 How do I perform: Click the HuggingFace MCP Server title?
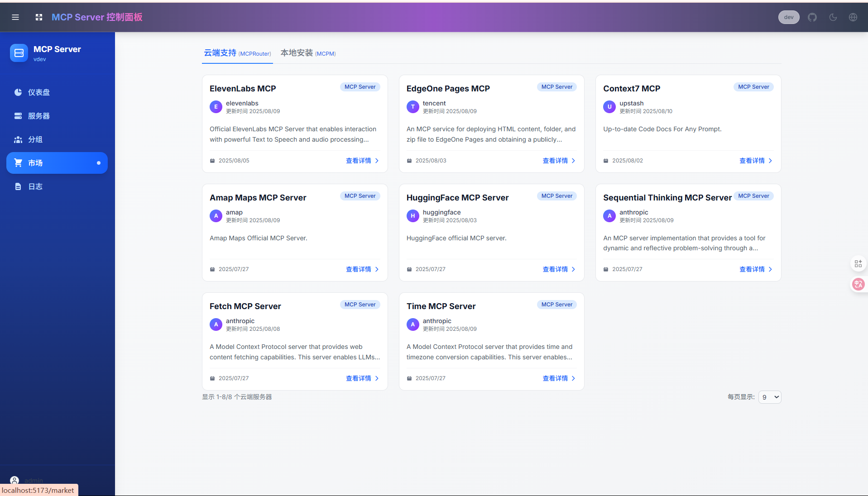[457, 198]
